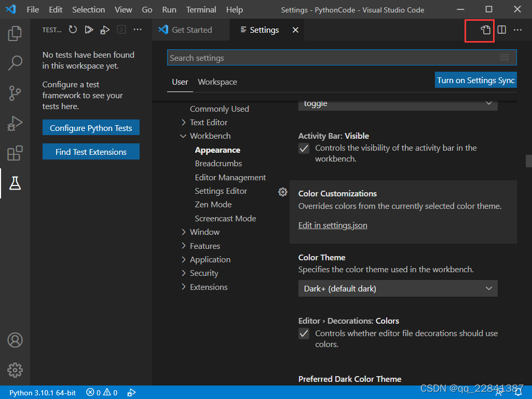Click the Refresh Tests icon
The image size is (532, 399).
pyautogui.click(x=73, y=30)
